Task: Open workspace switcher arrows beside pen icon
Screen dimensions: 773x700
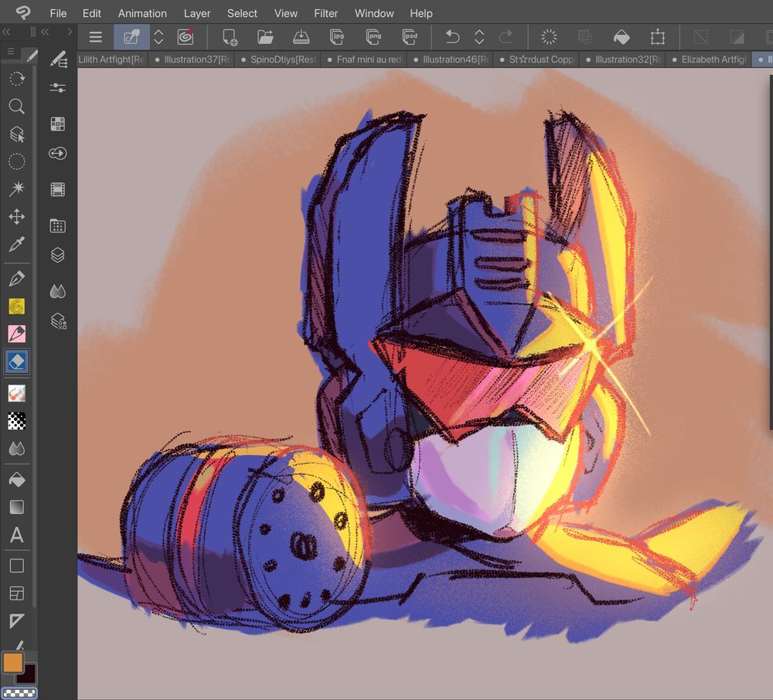Action: [x=158, y=37]
